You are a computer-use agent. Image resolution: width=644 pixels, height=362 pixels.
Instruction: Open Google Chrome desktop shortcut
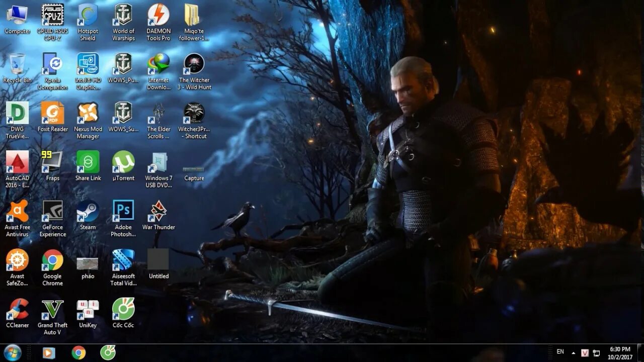point(52,267)
